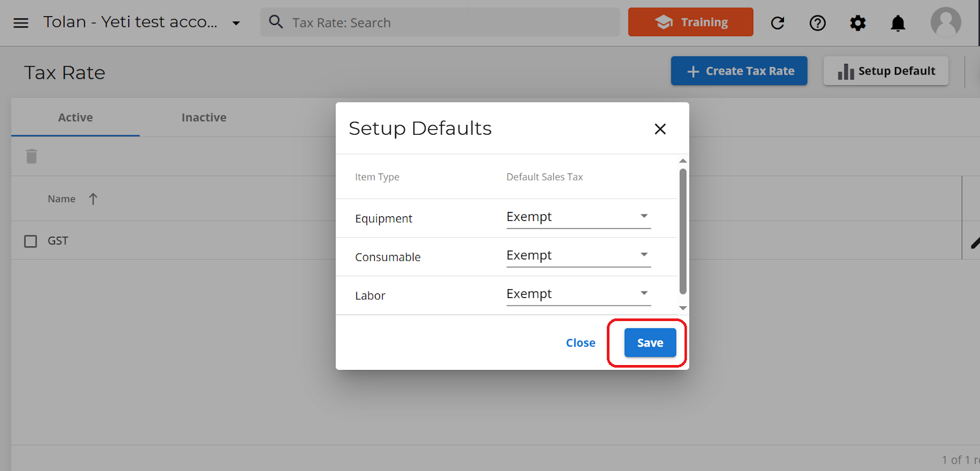Open the Consumable default sales tax dropdown
Viewport: 980px width, 471px height.
(578, 256)
